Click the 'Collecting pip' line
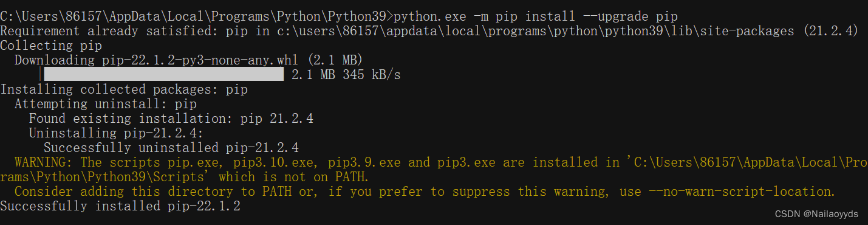Viewport: 868px width, 225px height. [x=51, y=46]
